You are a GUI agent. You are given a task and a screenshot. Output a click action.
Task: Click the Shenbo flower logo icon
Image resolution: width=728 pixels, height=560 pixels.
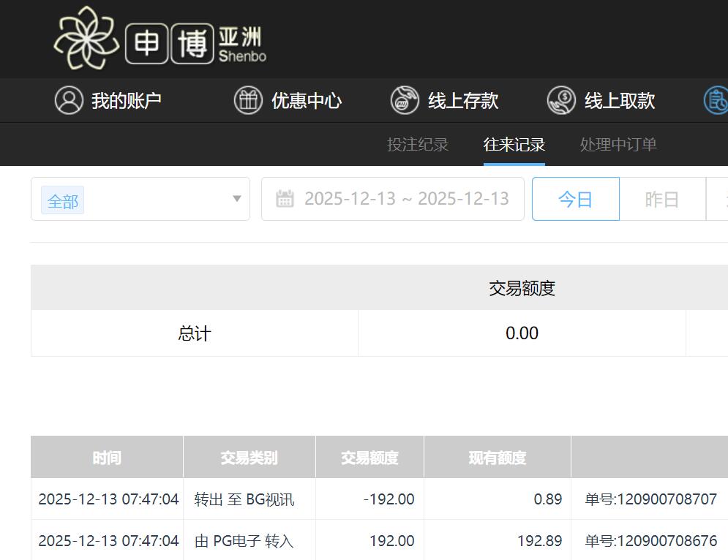(x=88, y=38)
